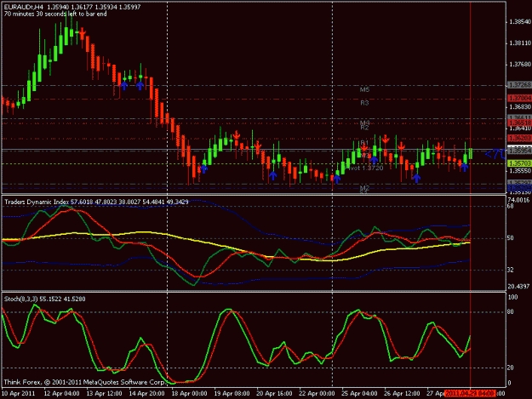Viewport: 532px width, 399px height.
Task: Click the grey 1.37268 price tag
Action: pyautogui.click(x=519, y=85)
